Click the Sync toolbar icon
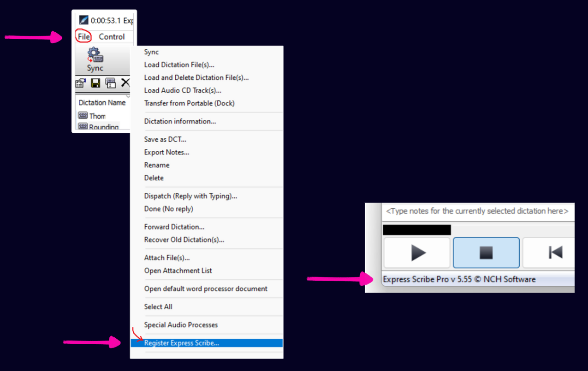The width and height of the screenshot is (588, 371). pos(95,59)
